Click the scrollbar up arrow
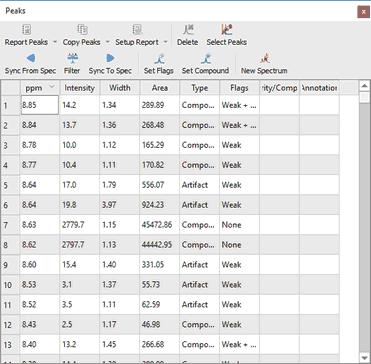Image resolution: width=371 pixels, height=364 pixels. [365, 87]
